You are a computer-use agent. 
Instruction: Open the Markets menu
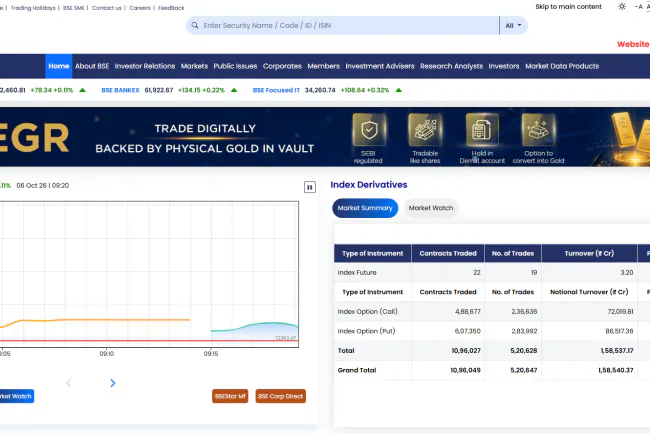pyautogui.click(x=194, y=66)
